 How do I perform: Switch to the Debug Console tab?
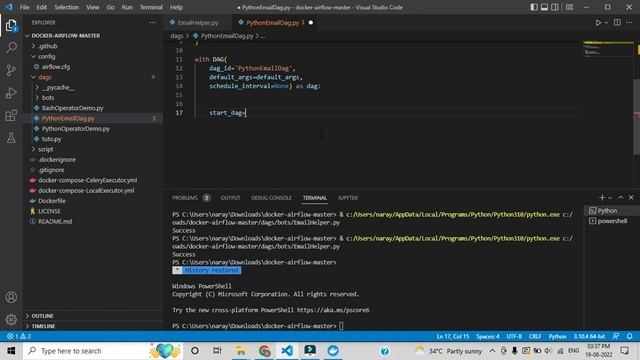[x=271, y=198]
